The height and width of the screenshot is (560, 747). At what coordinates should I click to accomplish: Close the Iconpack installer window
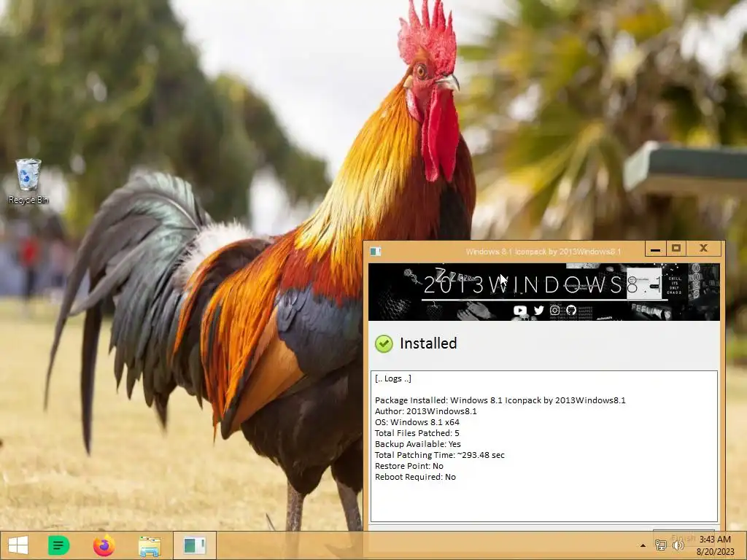[x=704, y=249]
